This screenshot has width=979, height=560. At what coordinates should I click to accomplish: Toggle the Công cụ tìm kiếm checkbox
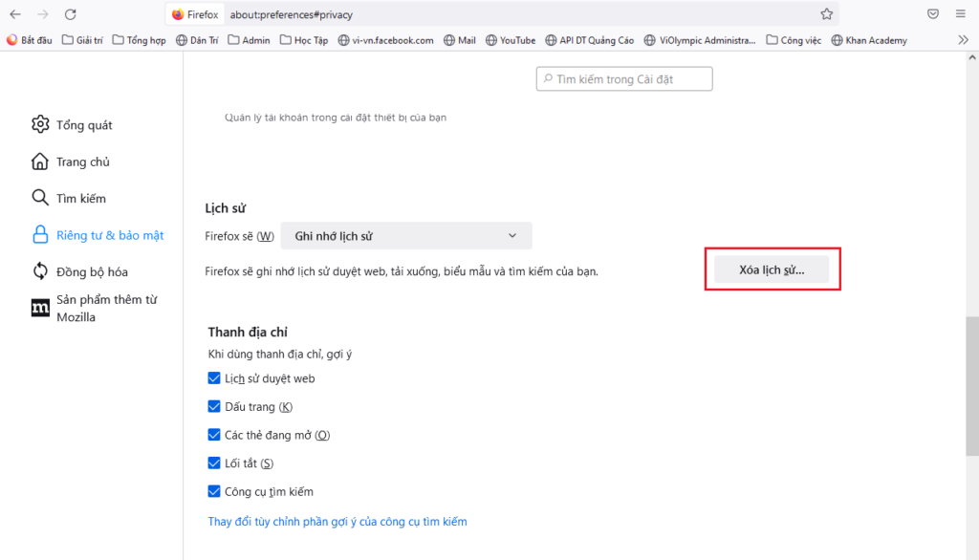[214, 491]
